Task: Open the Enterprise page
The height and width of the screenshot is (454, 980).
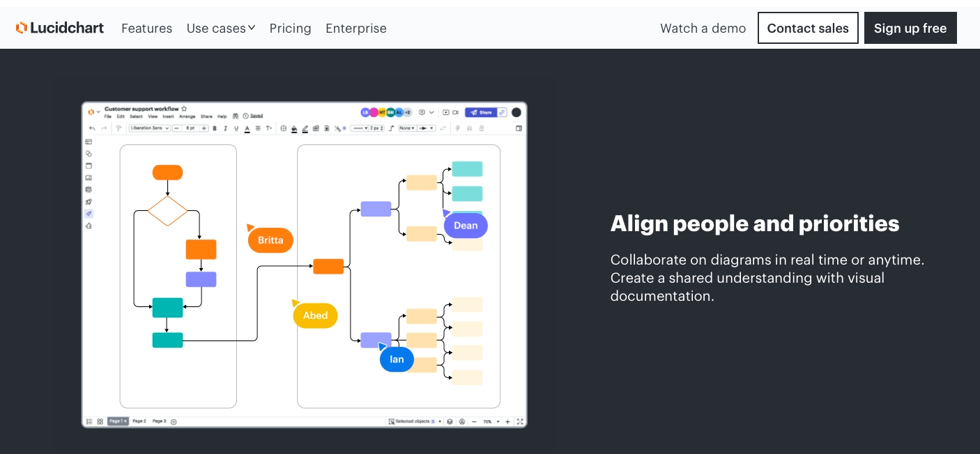Action: [x=356, y=29]
